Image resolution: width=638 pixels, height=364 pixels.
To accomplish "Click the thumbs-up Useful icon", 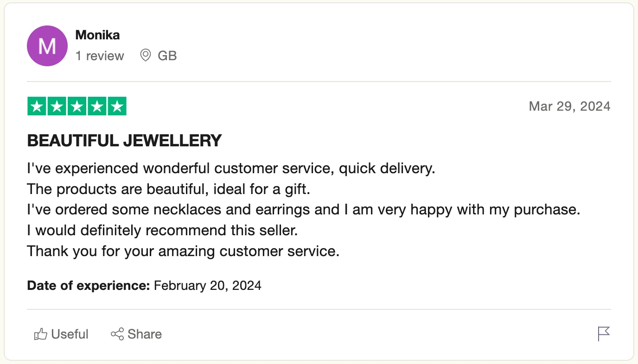I will coord(41,334).
